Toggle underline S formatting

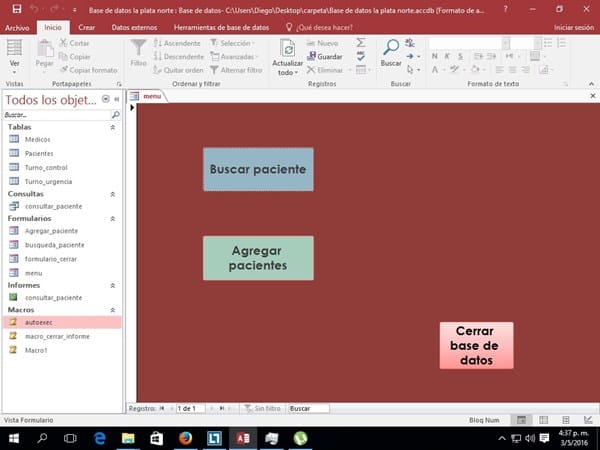click(x=460, y=56)
